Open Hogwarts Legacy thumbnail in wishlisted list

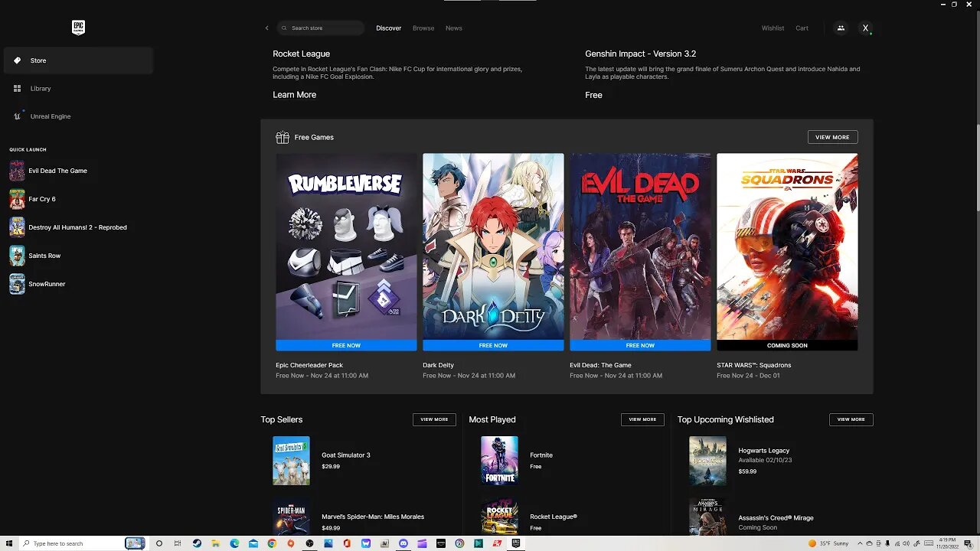pyautogui.click(x=707, y=461)
